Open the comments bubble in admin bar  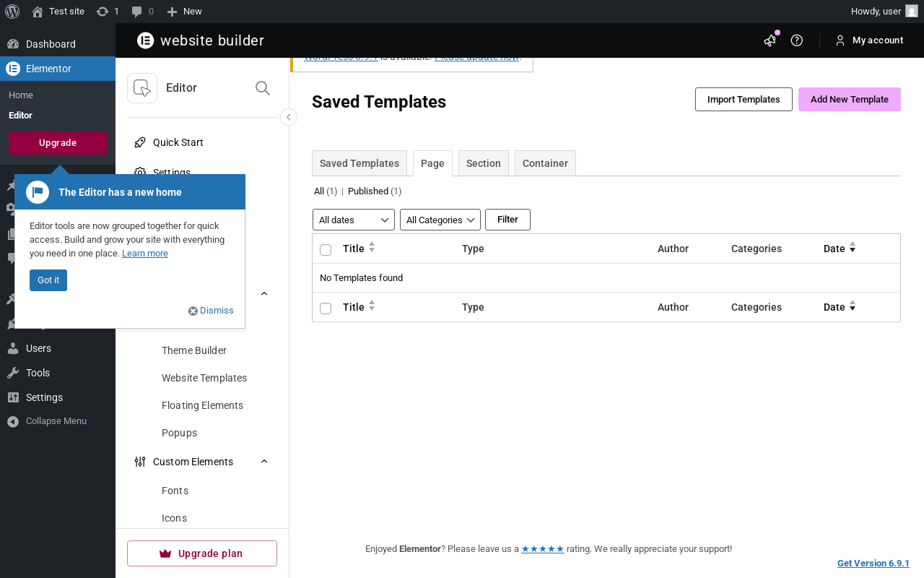tap(142, 11)
